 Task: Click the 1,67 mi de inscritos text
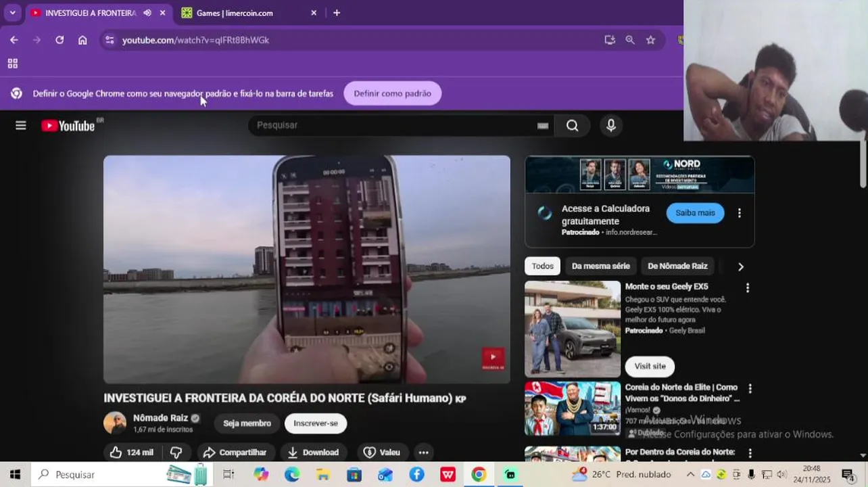point(163,430)
